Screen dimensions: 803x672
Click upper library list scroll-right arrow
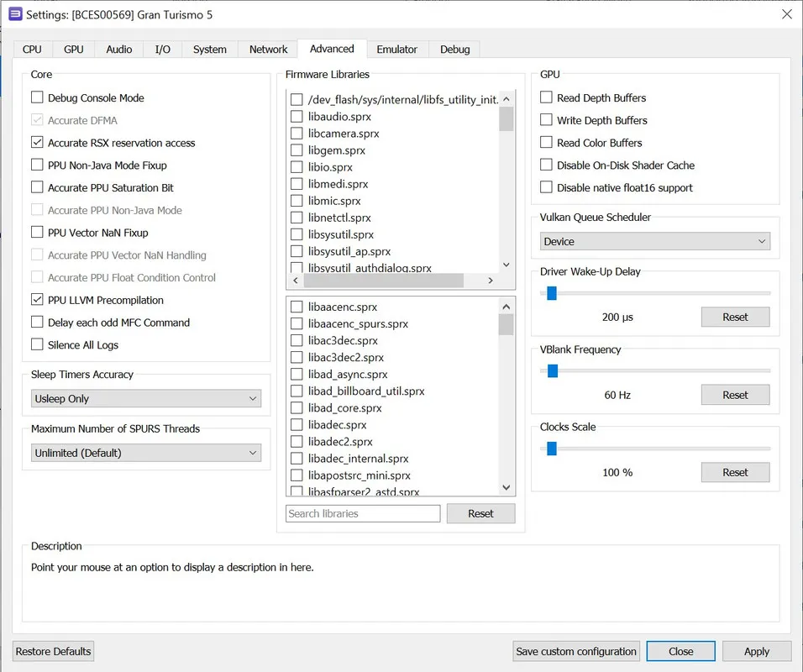point(491,281)
